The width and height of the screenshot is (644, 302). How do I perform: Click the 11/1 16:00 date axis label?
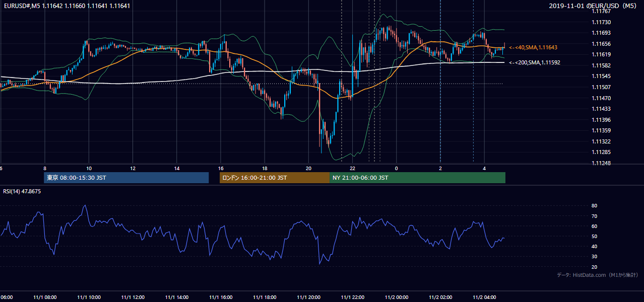(221, 297)
